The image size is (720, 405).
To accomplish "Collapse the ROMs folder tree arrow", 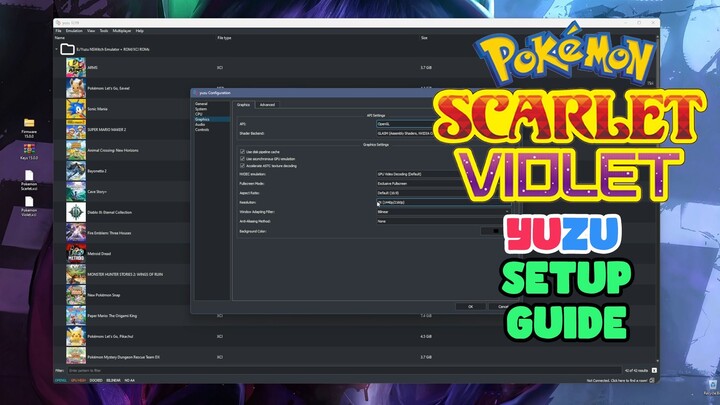I will click(56, 49).
